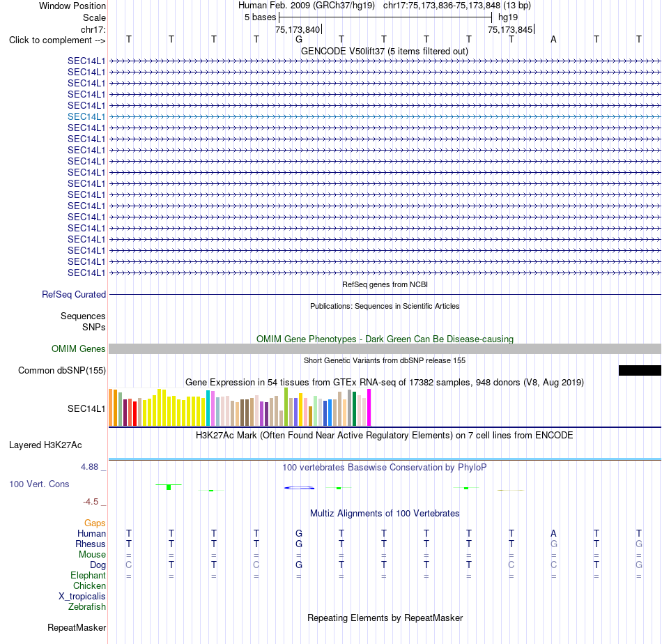Click the '5 bases' scale label
The width and height of the screenshot is (662, 644).
point(260,17)
